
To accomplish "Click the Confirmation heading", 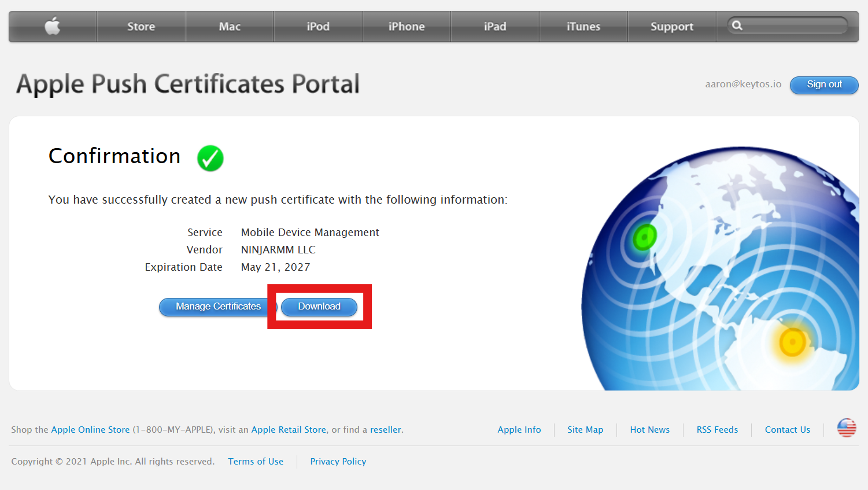I will (114, 156).
